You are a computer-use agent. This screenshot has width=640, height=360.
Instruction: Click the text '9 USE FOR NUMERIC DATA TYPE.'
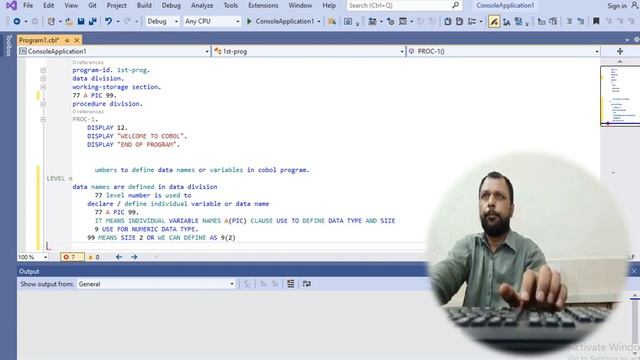(x=146, y=229)
